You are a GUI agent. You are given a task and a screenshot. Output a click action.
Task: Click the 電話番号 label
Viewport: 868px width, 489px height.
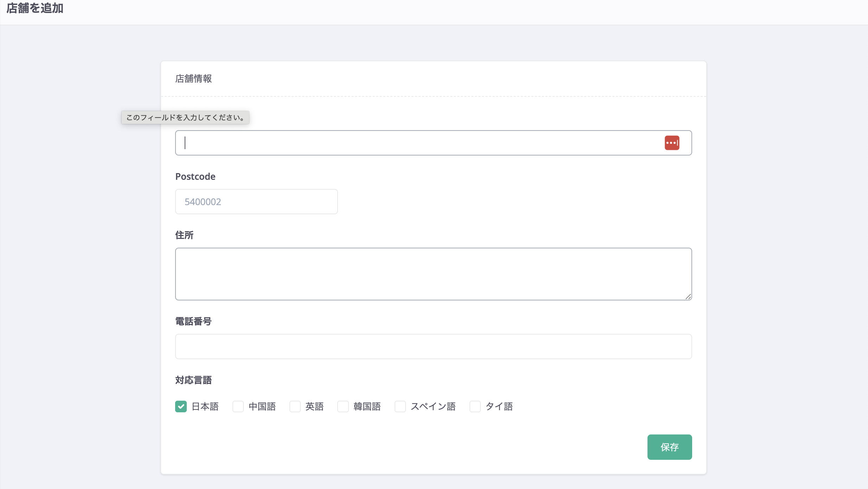pyautogui.click(x=193, y=321)
